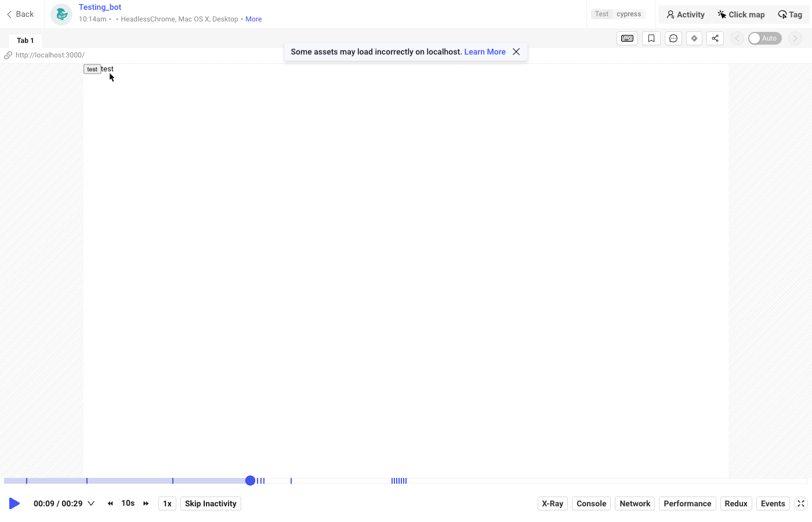Expand session details via More
812x522 pixels.
coord(253,19)
